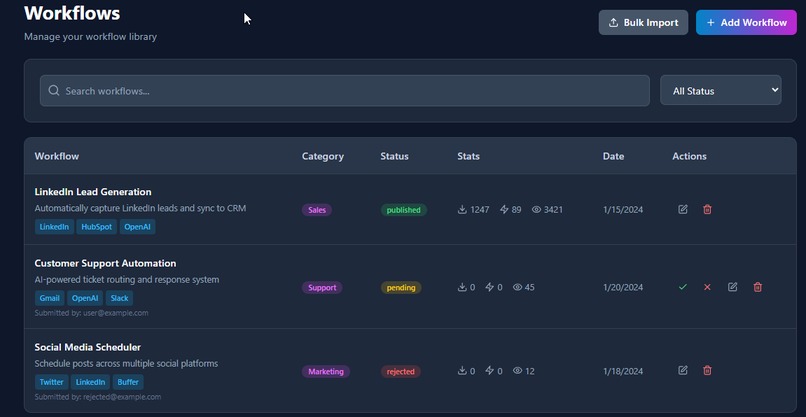
Task: Click the LinkedIn Lead Generation title
Action: (93, 192)
